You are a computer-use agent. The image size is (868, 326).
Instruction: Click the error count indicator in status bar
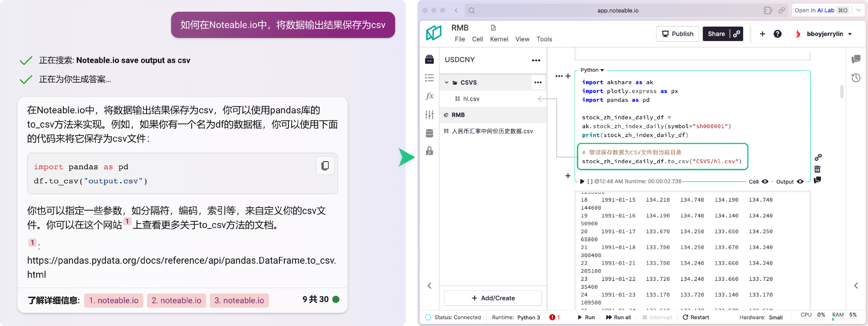click(555, 317)
